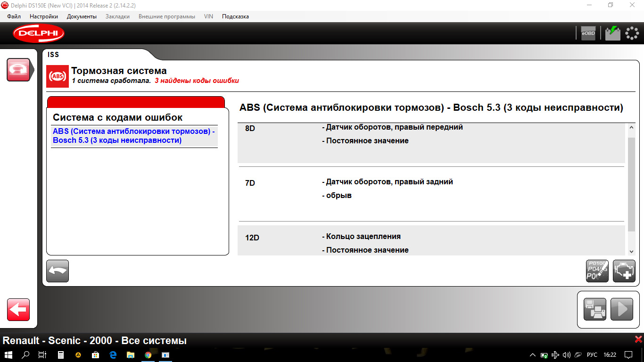Click "Датчик оборотов, правый задний" description
The height and width of the screenshot is (362, 644).
[388, 182]
